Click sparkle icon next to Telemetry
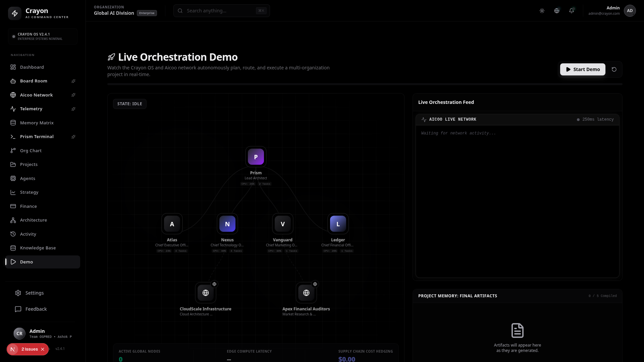Screen dimensions: 644x362 pos(73,109)
